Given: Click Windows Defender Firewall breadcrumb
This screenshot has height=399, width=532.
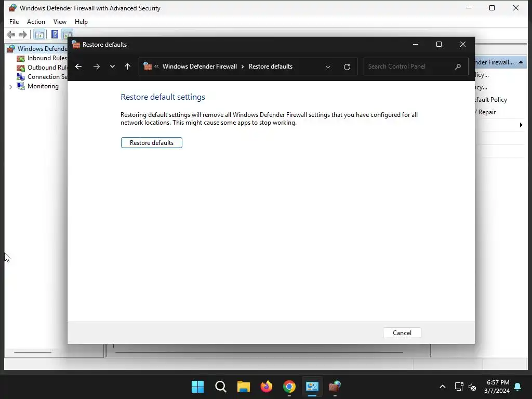Looking at the screenshot, I should pos(199,66).
